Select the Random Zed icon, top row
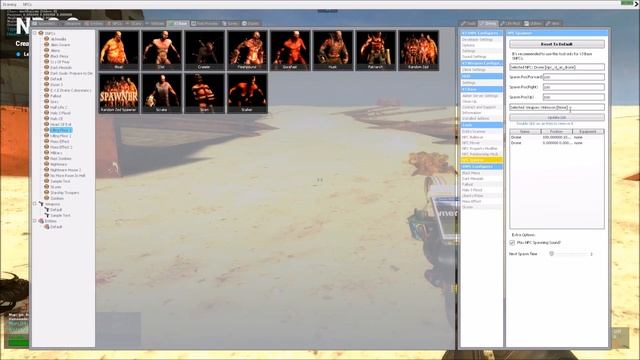The image size is (640, 360). [419, 50]
